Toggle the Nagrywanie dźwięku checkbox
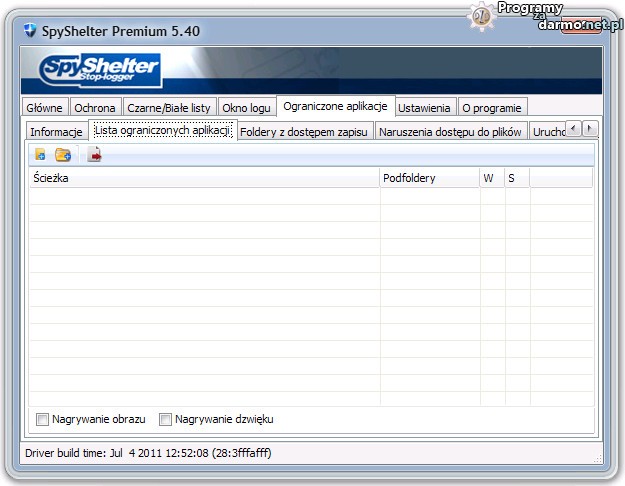 [166, 419]
